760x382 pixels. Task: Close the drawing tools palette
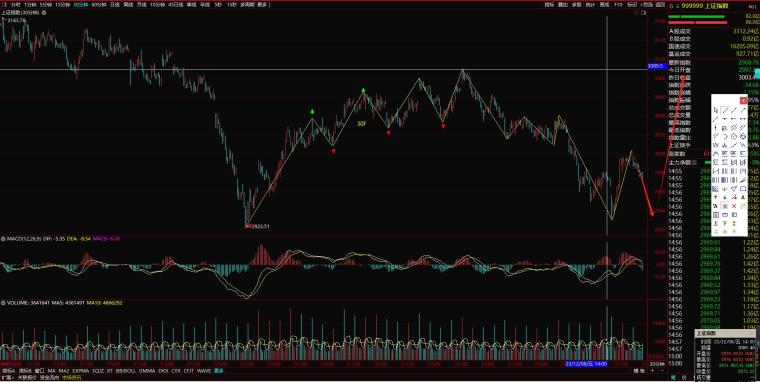tap(744, 100)
